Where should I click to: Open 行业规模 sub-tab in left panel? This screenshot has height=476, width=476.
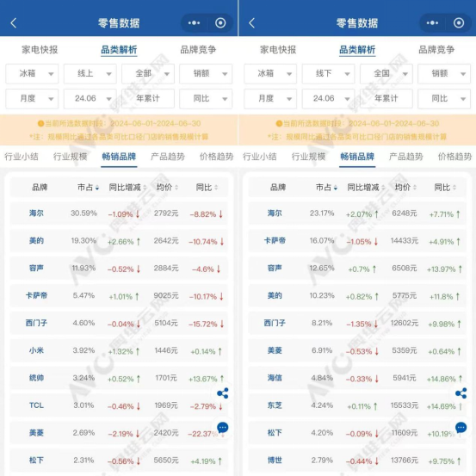point(70,157)
